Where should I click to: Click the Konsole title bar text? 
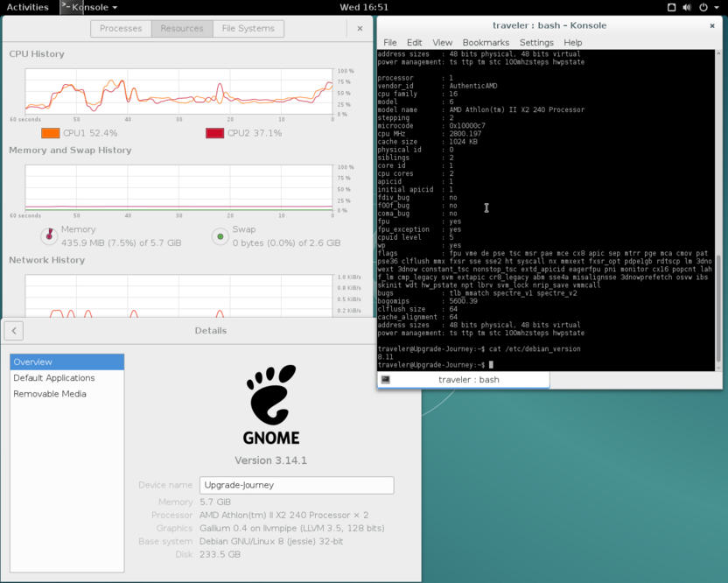[x=549, y=25]
